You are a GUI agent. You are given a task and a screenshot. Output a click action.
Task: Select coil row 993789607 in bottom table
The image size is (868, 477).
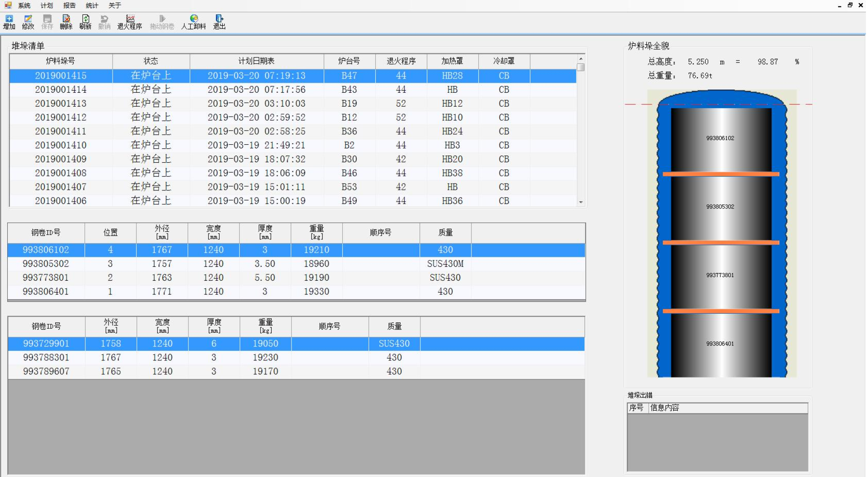296,371
